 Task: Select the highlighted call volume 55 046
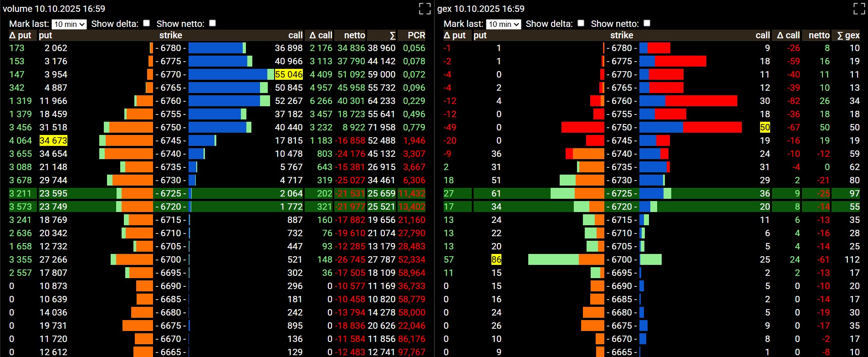(289, 74)
